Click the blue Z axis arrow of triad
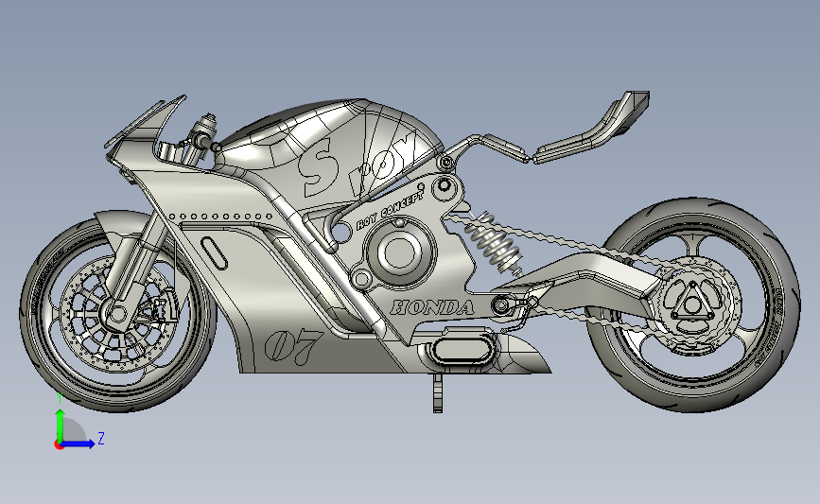 click(x=79, y=443)
